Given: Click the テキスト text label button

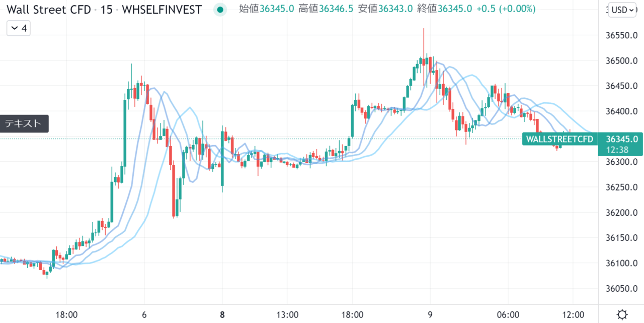Looking at the screenshot, I should pos(24,123).
